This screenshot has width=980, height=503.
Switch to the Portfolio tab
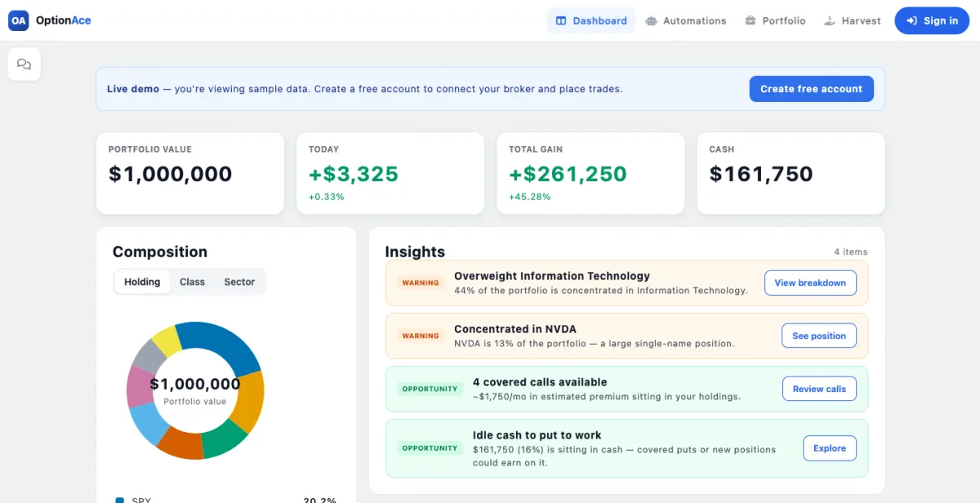pyautogui.click(x=775, y=20)
